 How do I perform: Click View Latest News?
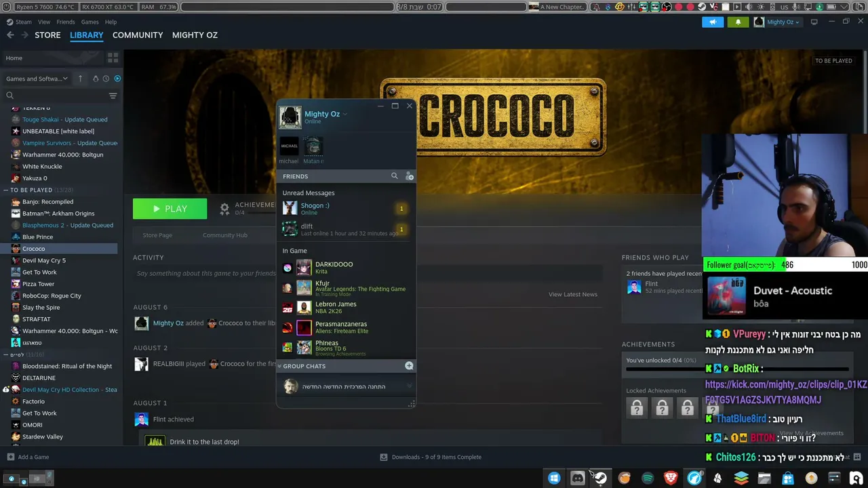click(x=573, y=294)
